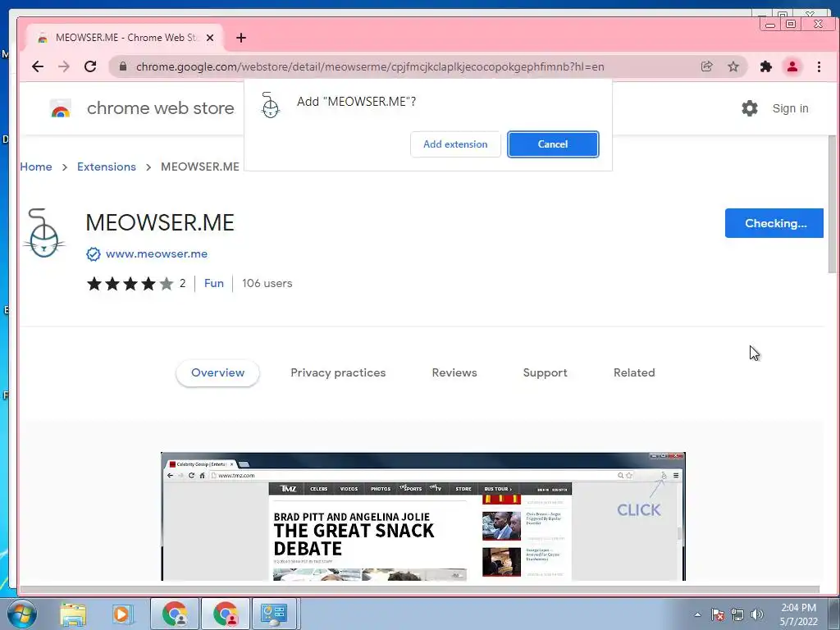840x630 pixels.
Task: Go to Extensions breadcrumb link
Action: point(107,167)
